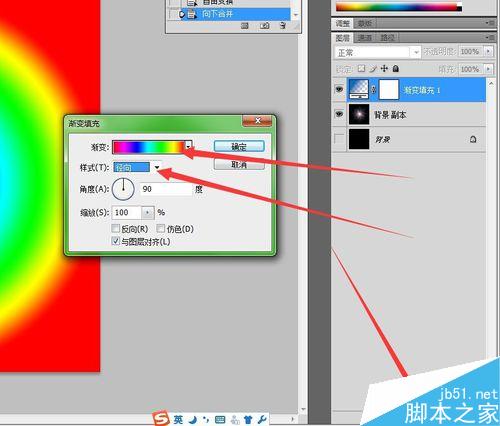The width and height of the screenshot is (500, 426).
Task: Click the Sogou wrench settings icon
Action: point(262,419)
